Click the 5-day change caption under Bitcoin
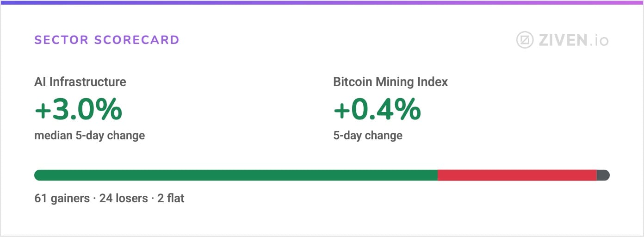Viewport: 644px width, 237px height. (x=368, y=136)
